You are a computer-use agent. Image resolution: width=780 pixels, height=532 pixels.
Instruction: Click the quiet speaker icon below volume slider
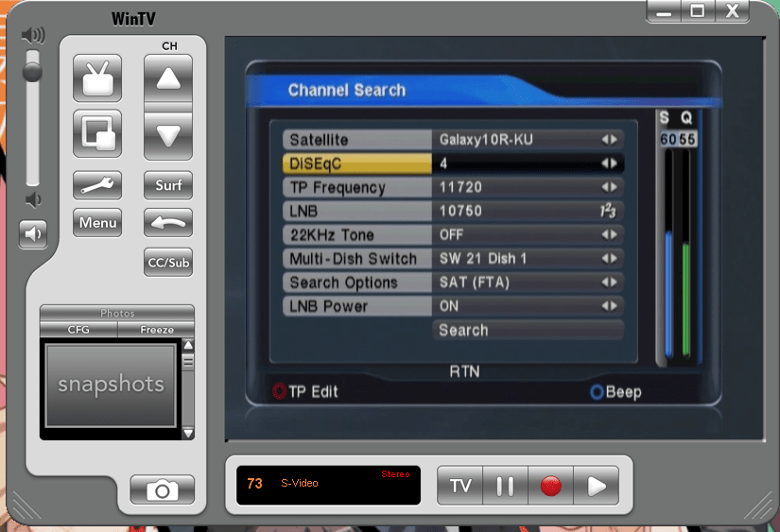[33, 200]
